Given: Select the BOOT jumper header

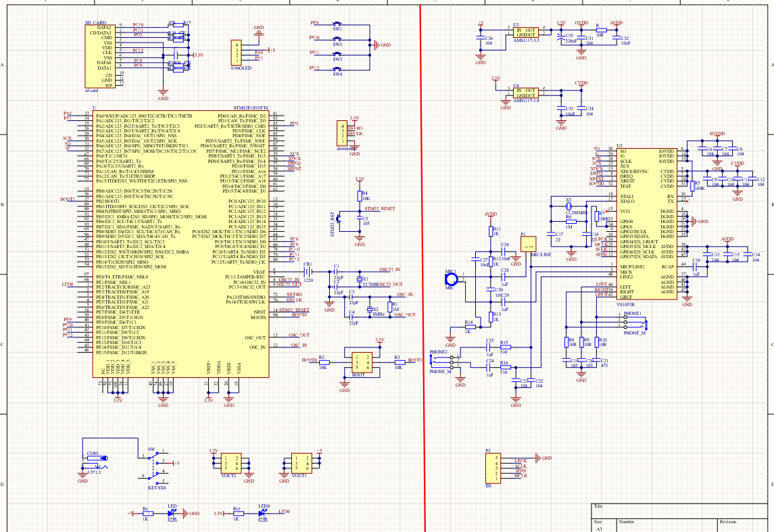Looking at the screenshot, I should point(362,363).
